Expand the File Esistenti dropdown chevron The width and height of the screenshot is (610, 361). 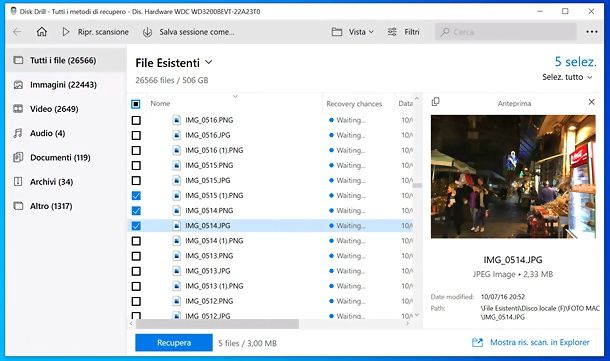[x=209, y=62]
